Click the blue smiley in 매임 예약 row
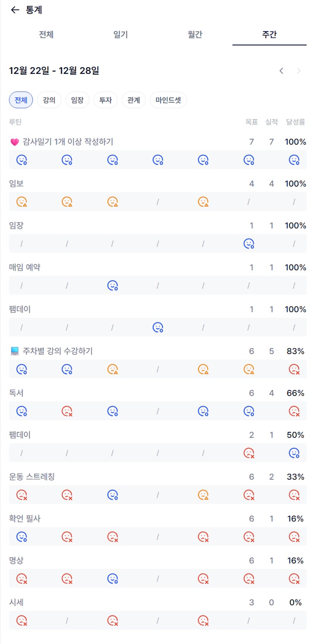314x644 pixels. (112, 285)
